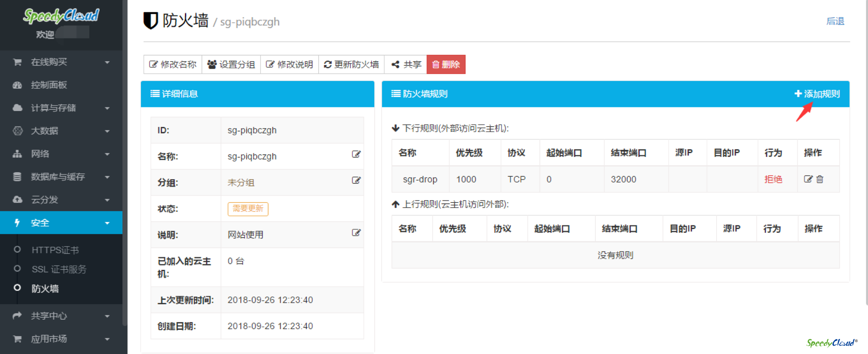
Task: Click the SpeedyCloud logo in sidebar
Action: 61,16
